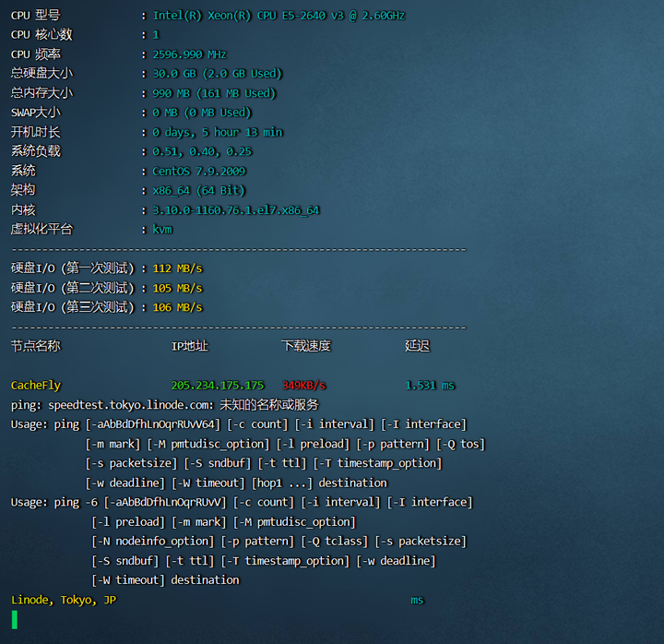Viewport: 664px width, 644px height.
Task: Click system load value 0.51, 0.40, 0.25
Action: pos(202,151)
